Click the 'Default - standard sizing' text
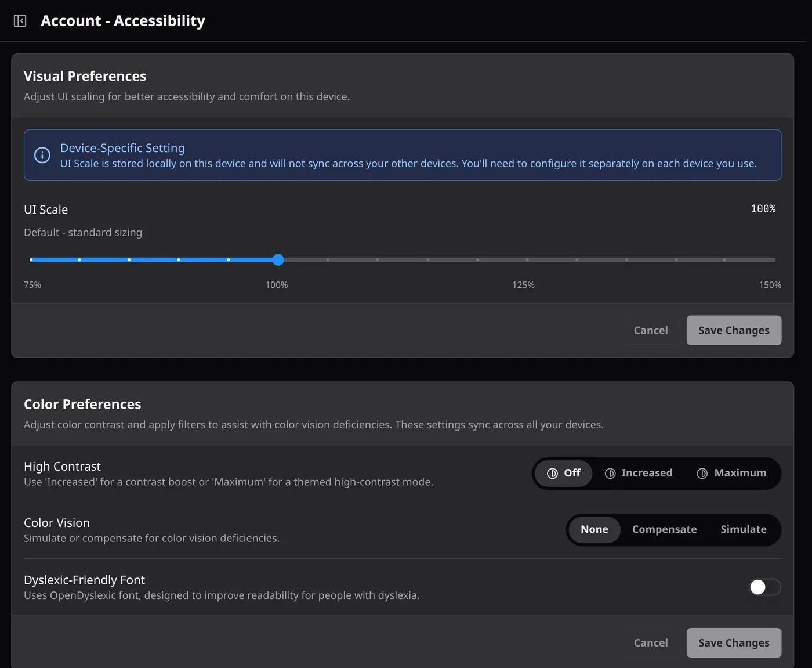Image resolution: width=812 pixels, height=668 pixels. tap(83, 232)
